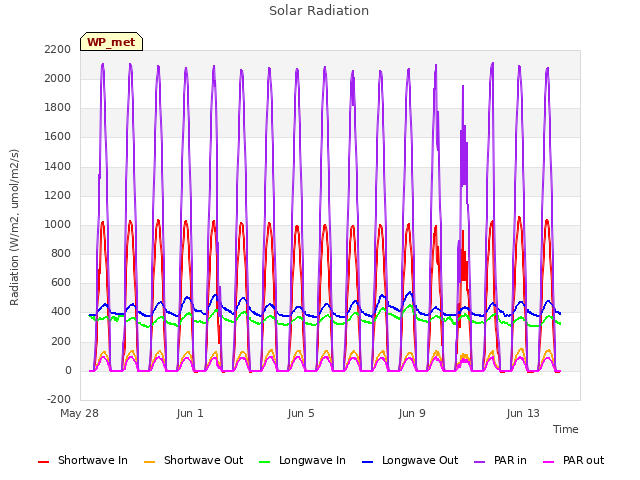This screenshot has width=640, height=480.
Task: Click orange Shortwave Out legend swatch
Action: tap(149, 462)
